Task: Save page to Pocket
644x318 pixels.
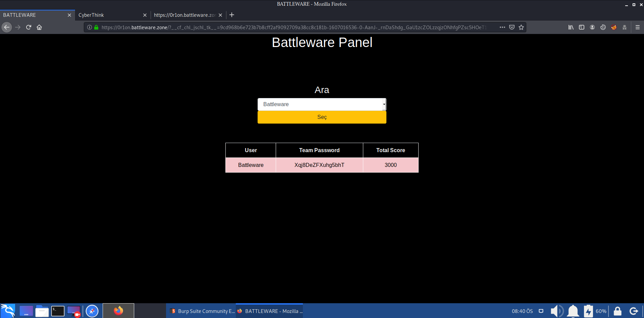Action: [512, 27]
